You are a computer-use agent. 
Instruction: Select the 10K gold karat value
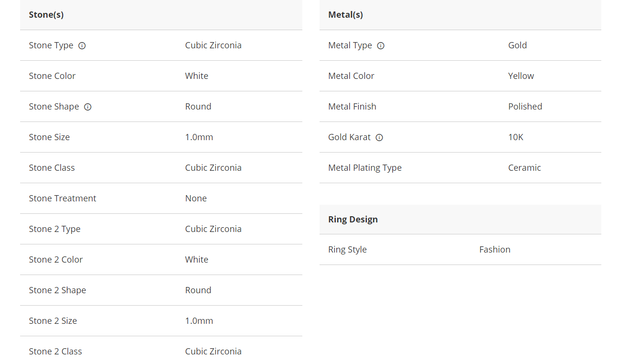tap(516, 137)
